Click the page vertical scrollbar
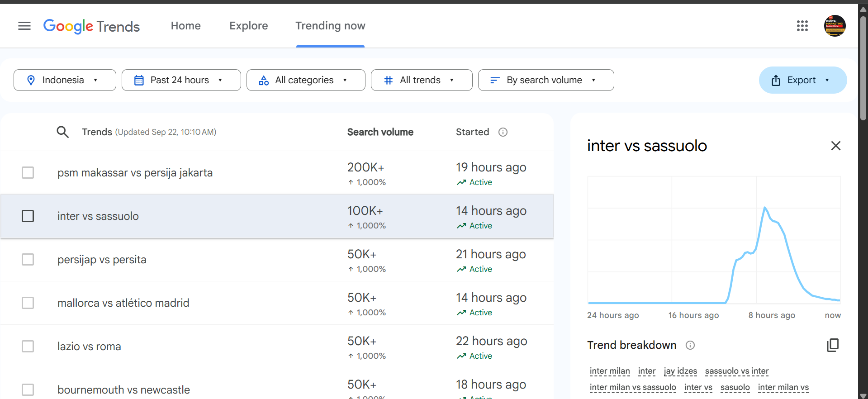The width and height of the screenshot is (868, 399). pos(863,68)
